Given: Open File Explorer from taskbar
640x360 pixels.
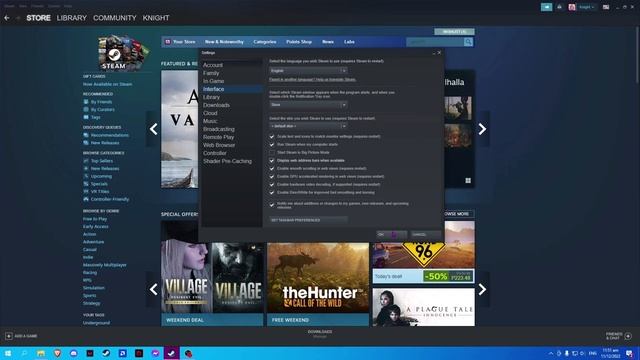Looking at the screenshot, I should 41,353.
